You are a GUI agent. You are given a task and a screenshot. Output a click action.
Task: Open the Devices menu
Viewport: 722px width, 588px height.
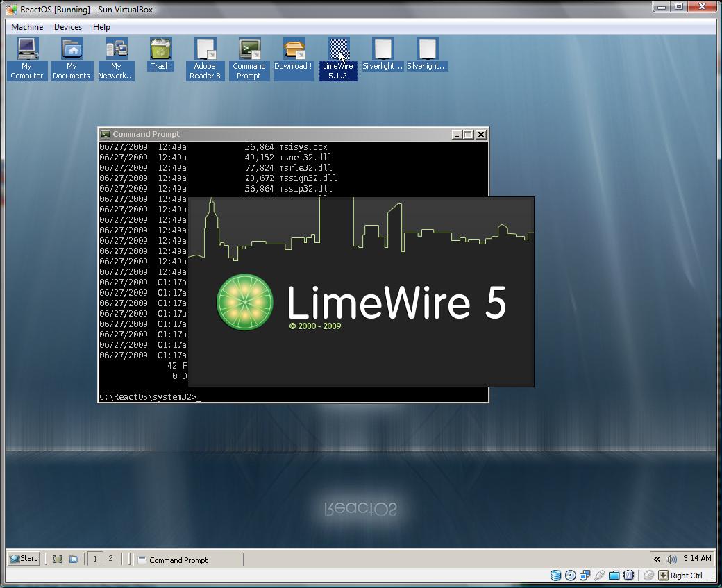click(x=68, y=26)
